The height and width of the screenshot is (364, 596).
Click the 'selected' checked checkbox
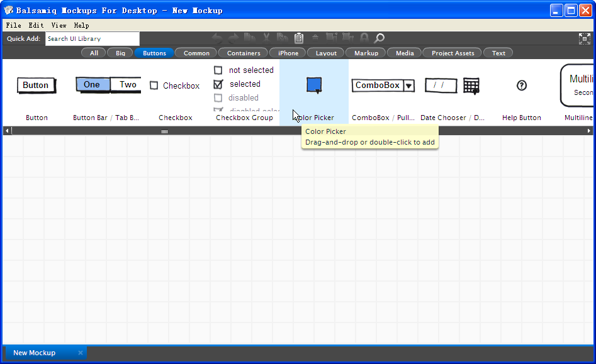pos(218,84)
